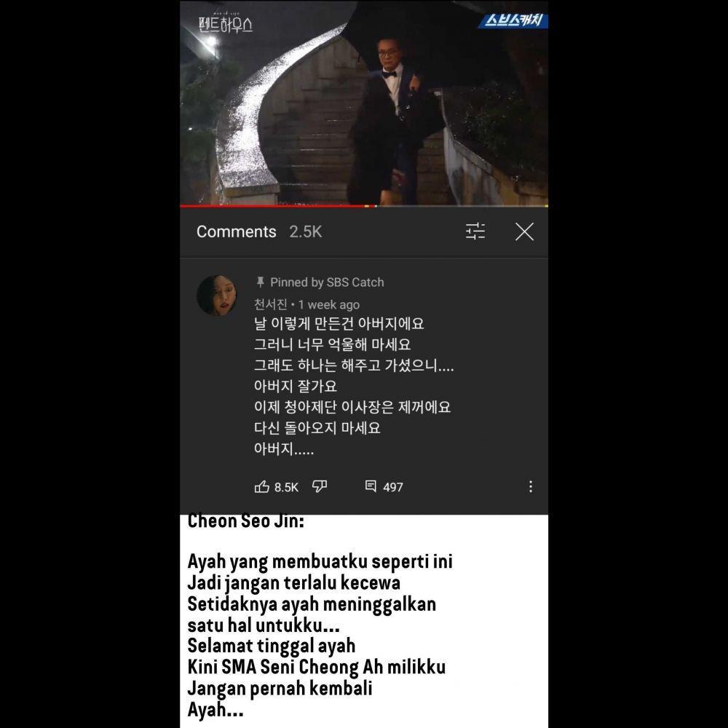This screenshot has height=728, width=728.
Task: Tap the pin icon beside Pinned by
Action: [260, 282]
